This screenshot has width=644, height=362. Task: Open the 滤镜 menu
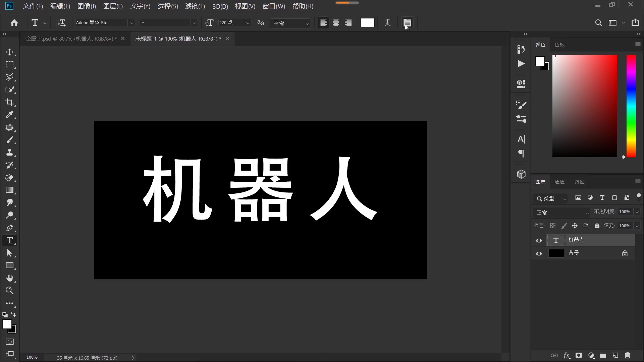pyautogui.click(x=195, y=6)
